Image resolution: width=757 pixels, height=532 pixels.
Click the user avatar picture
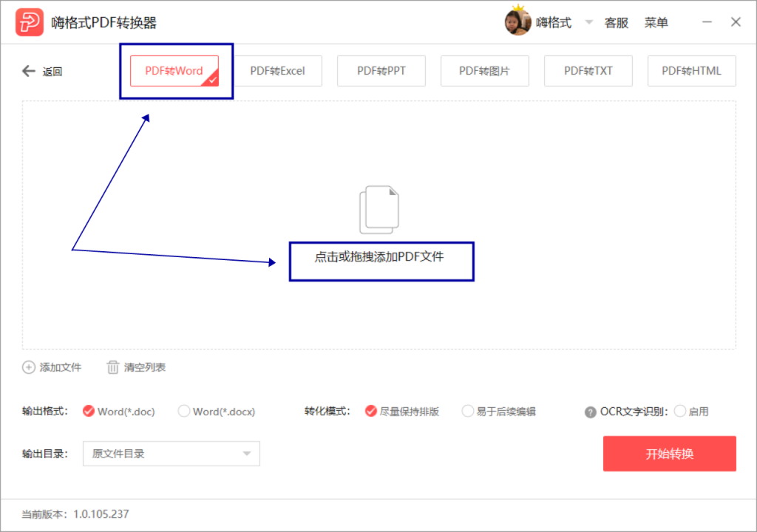517,21
